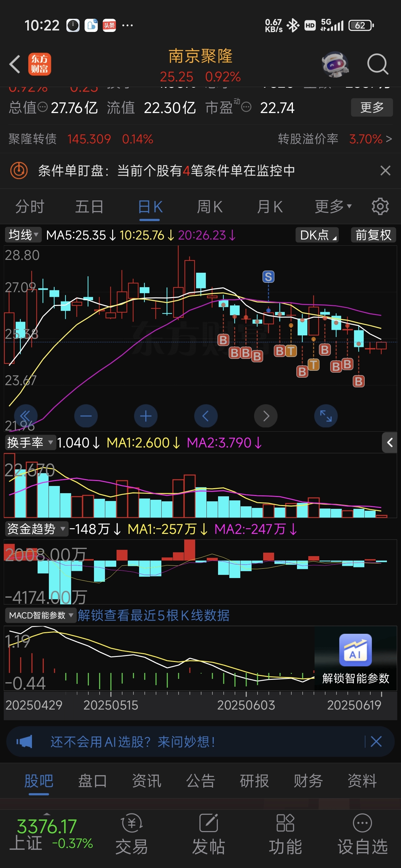Viewport: 401px width, 868px height.
Task: Open 转股溢价率 3.70% details
Action: (335, 139)
